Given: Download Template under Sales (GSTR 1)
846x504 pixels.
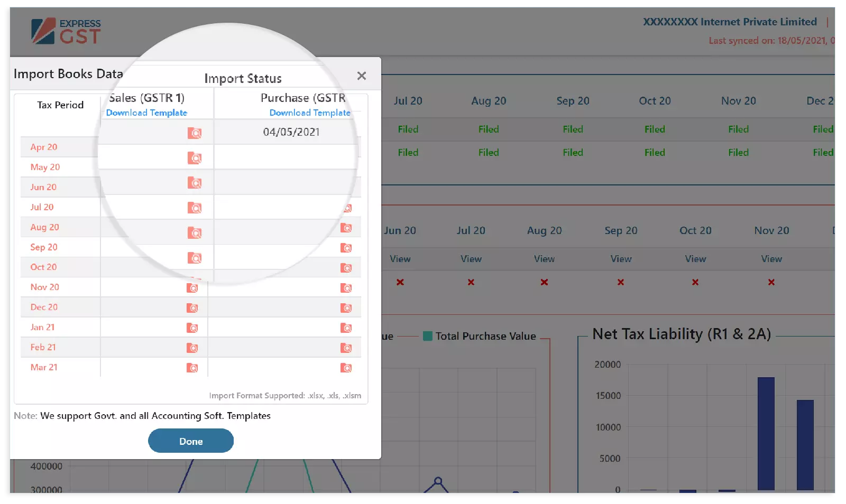Looking at the screenshot, I should [146, 113].
